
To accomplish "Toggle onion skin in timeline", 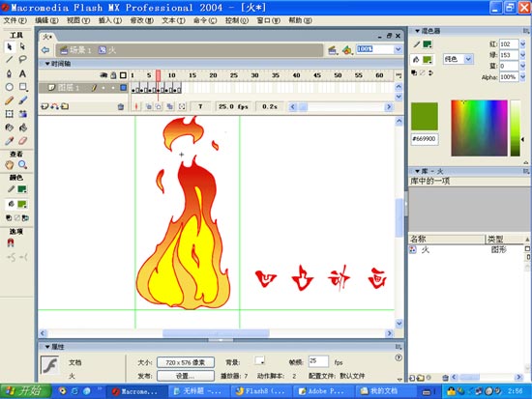I will click(149, 107).
